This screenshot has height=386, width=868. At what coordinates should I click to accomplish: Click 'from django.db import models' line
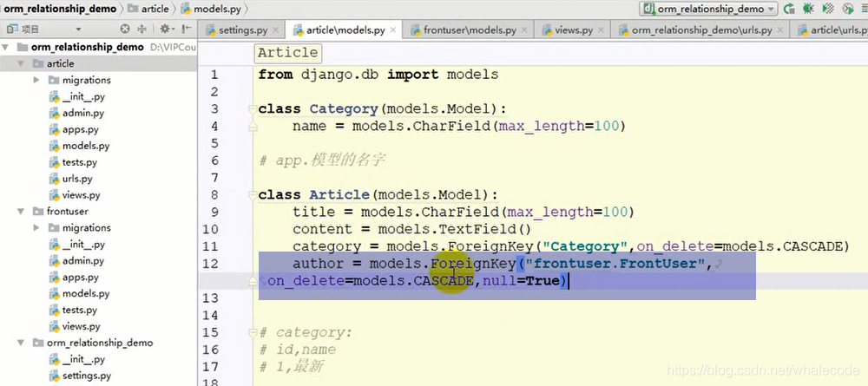click(x=378, y=75)
